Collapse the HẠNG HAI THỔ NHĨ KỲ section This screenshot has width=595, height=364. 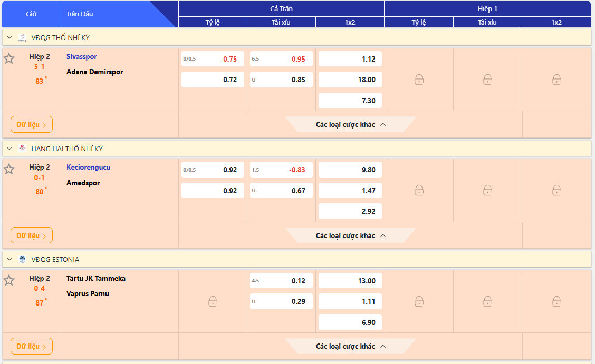(x=9, y=149)
